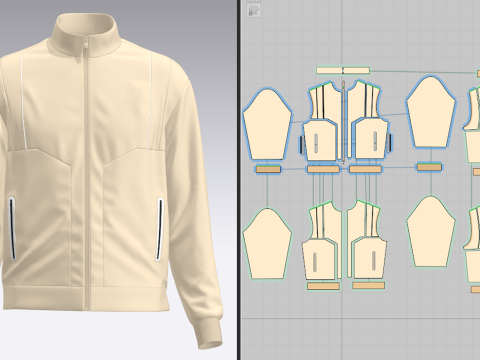Select the bottom-row right hem band piece

click(369, 286)
